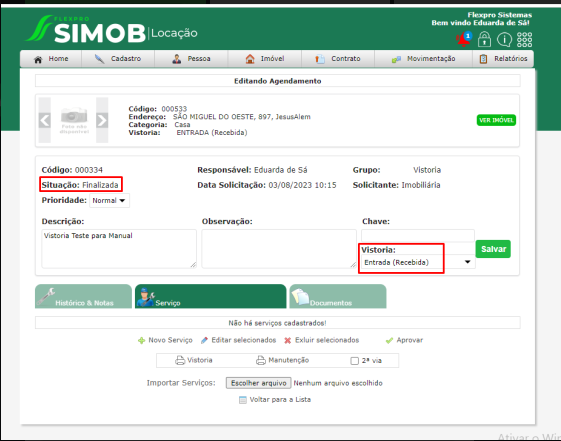Click the VER IMÓVEL button
Viewport: 561px width, 441px height.
[496, 120]
